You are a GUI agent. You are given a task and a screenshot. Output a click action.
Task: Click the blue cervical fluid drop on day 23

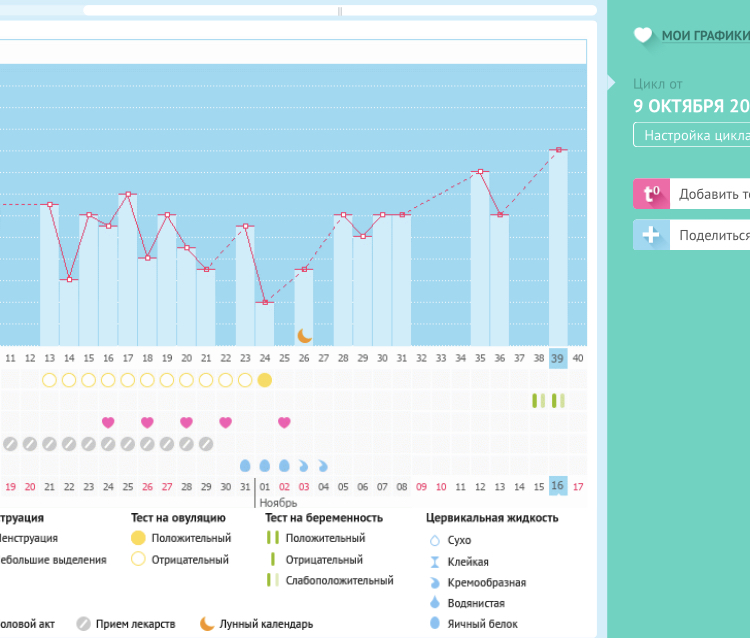245,465
